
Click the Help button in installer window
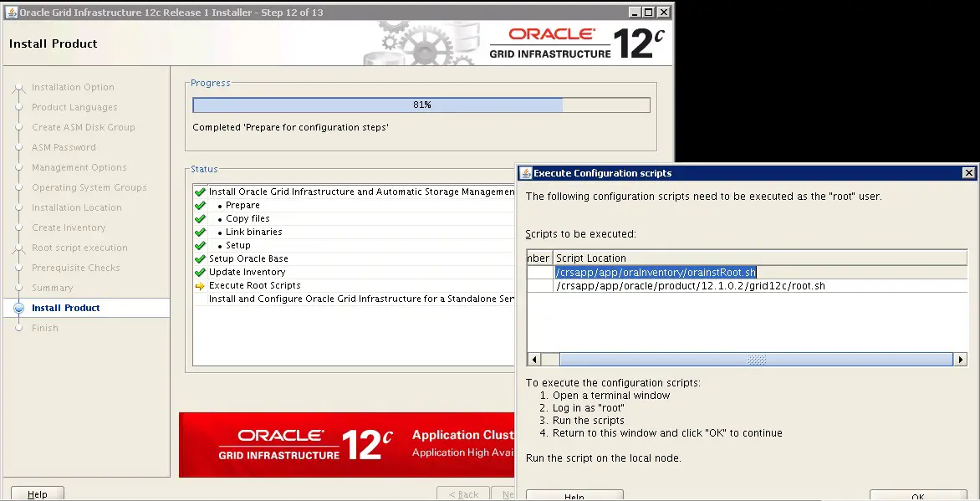[38, 493]
